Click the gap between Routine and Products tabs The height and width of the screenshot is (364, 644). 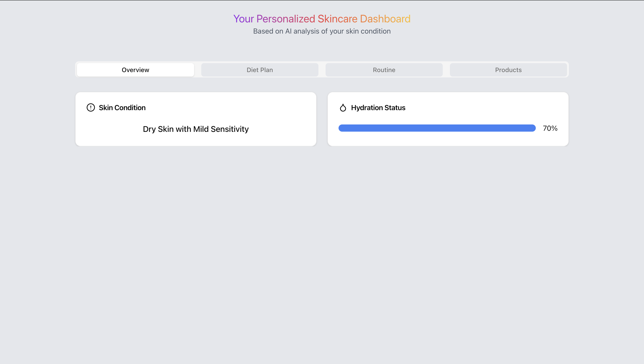(x=446, y=70)
